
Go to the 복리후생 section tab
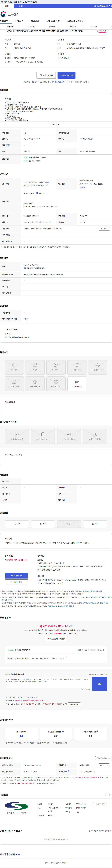coord(73,27)
